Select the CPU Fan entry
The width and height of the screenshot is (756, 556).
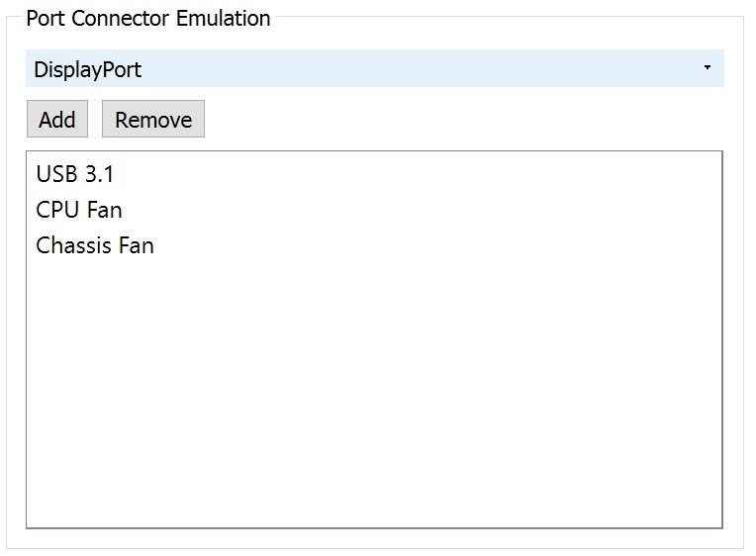click(79, 210)
